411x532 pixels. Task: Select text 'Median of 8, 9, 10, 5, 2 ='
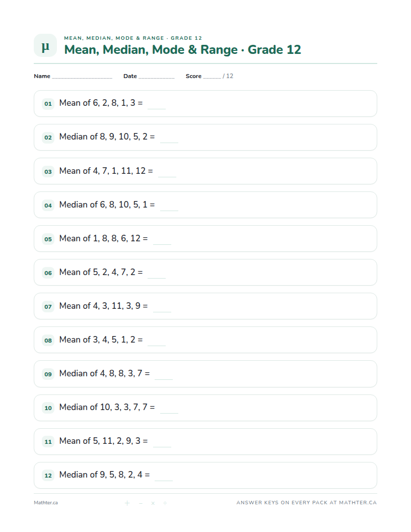(x=107, y=137)
